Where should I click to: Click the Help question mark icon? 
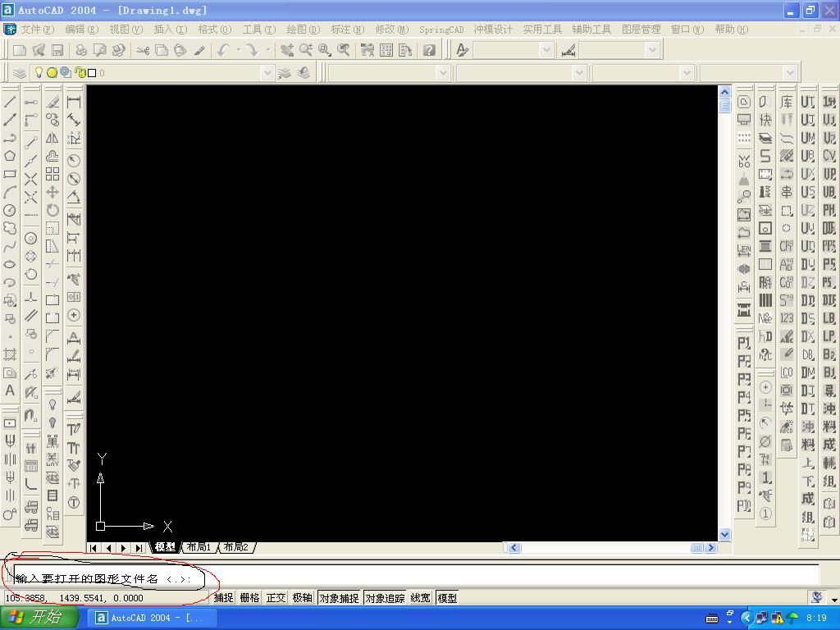tap(429, 50)
